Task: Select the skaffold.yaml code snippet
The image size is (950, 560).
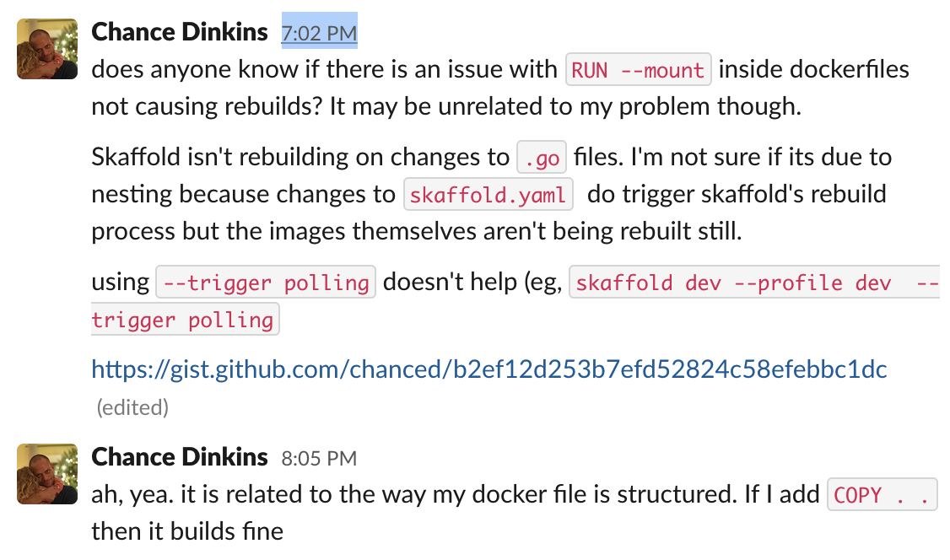Action: point(488,194)
